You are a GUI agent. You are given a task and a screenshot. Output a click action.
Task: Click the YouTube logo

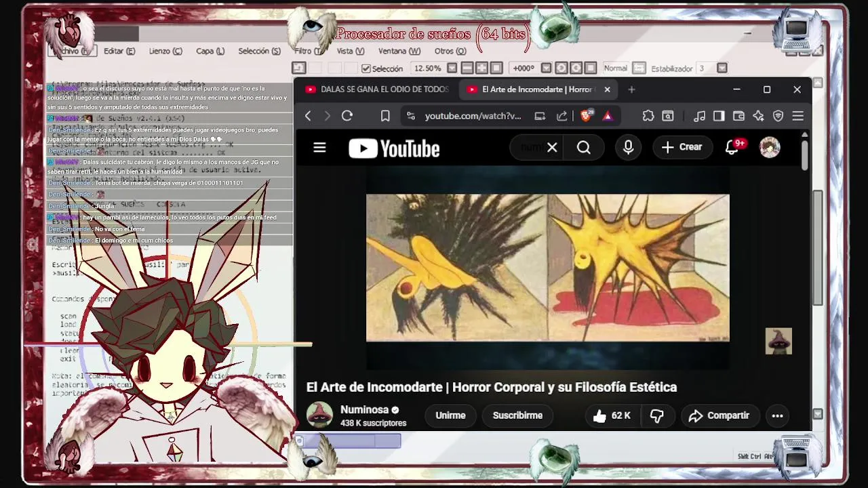pyautogui.click(x=394, y=148)
